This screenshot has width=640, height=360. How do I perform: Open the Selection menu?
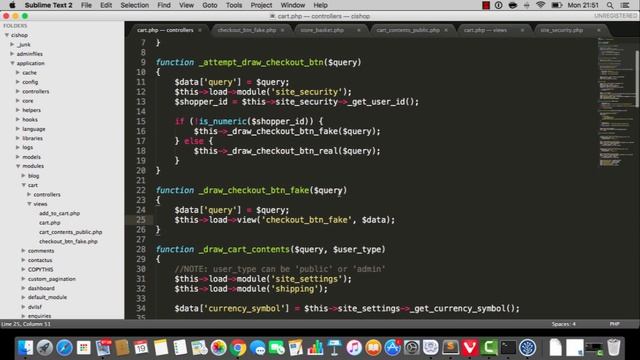(134, 5)
